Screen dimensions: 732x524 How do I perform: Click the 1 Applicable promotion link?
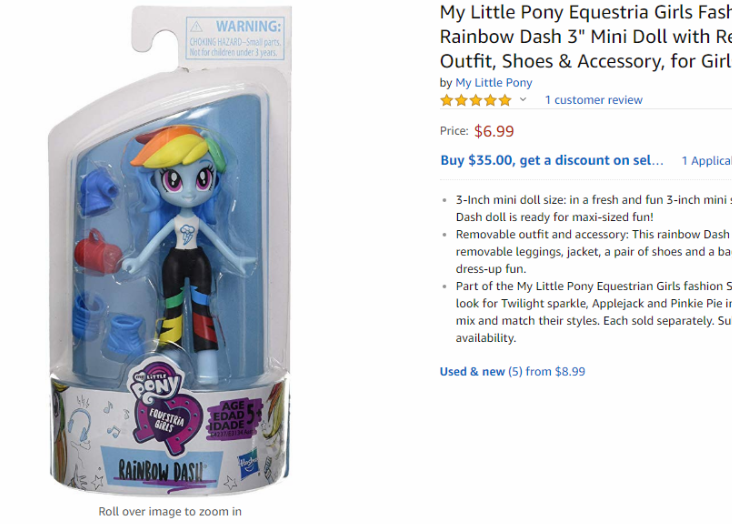pos(706,161)
